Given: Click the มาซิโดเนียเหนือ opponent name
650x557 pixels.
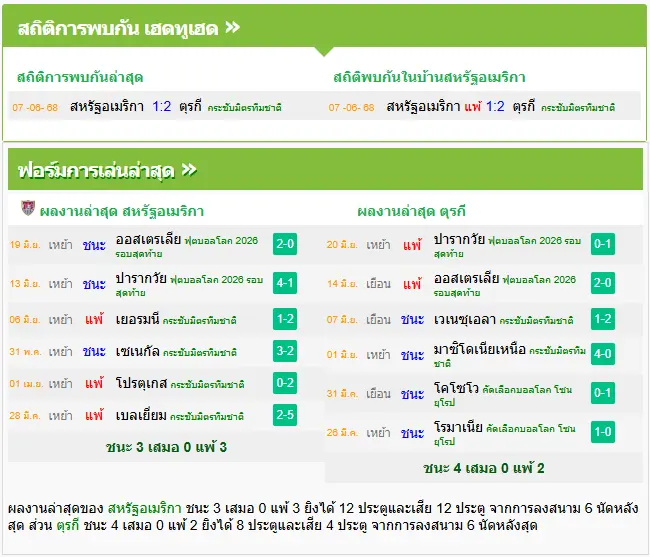Looking at the screenshot, I should 480,349.
